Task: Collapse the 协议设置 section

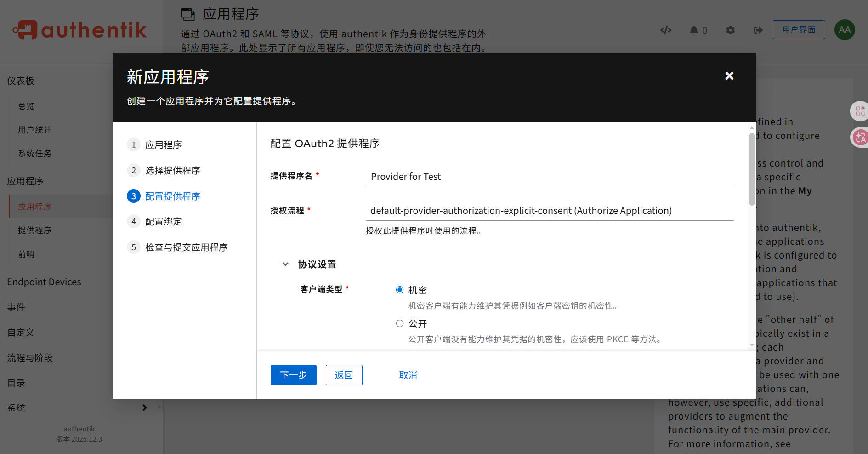Action: click(x=285, y=264)
